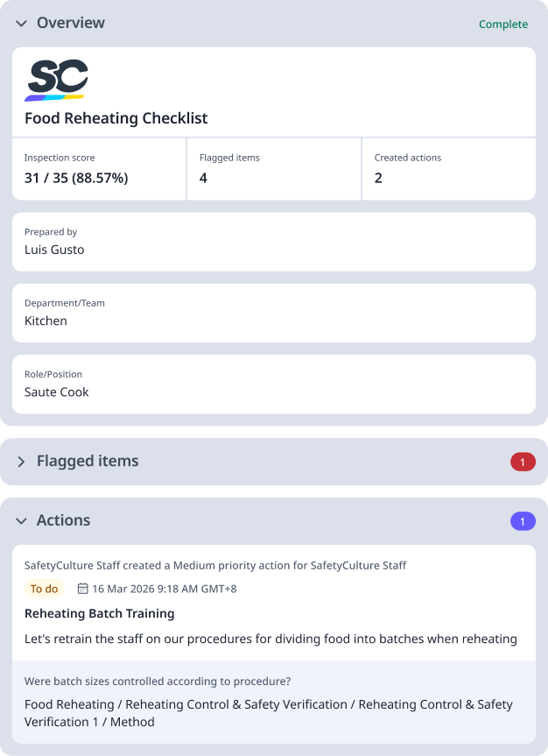Toggle the Complete inspection status
The height and width of the screenshot is (756, 548).
pos(503,24)
